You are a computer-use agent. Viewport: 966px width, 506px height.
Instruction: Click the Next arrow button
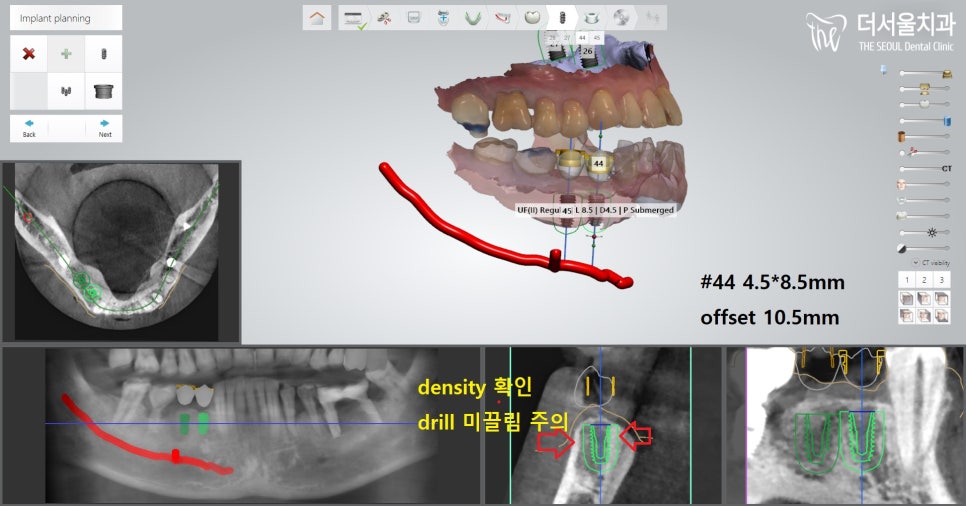(x=104, y=128)
